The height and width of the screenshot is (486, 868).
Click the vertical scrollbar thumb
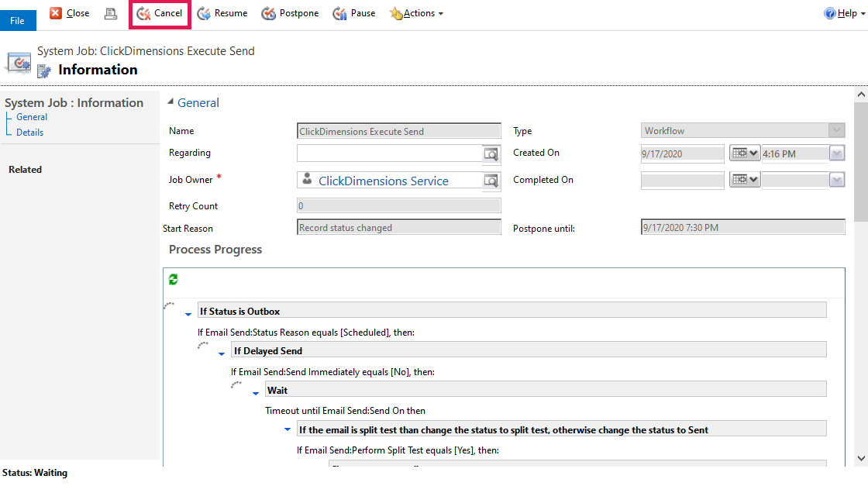pyautogui.click(x=861, y=162)
